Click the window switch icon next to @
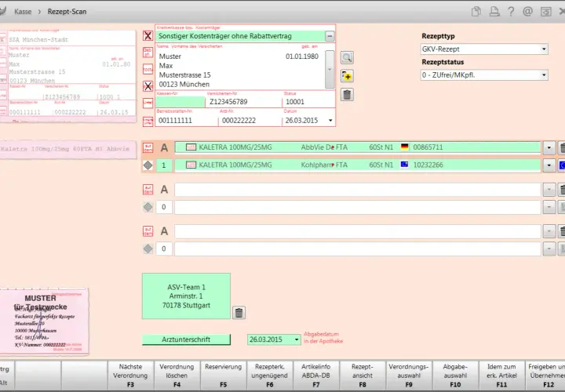 click(x=546, y=12)
